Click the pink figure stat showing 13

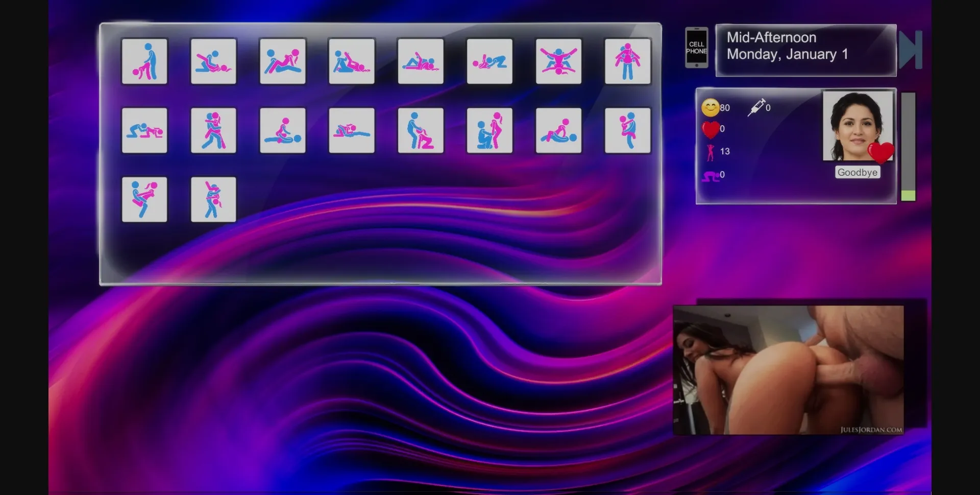[x=710, y=152]
